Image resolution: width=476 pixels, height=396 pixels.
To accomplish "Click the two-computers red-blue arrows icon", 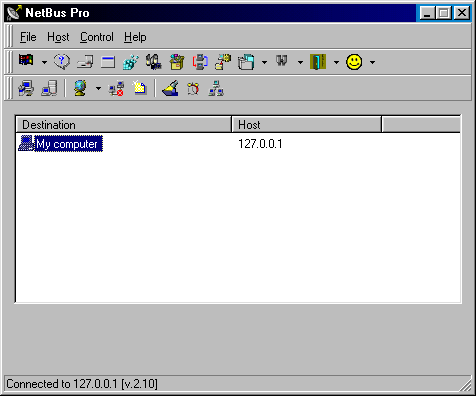I will (x=200, y=62).
